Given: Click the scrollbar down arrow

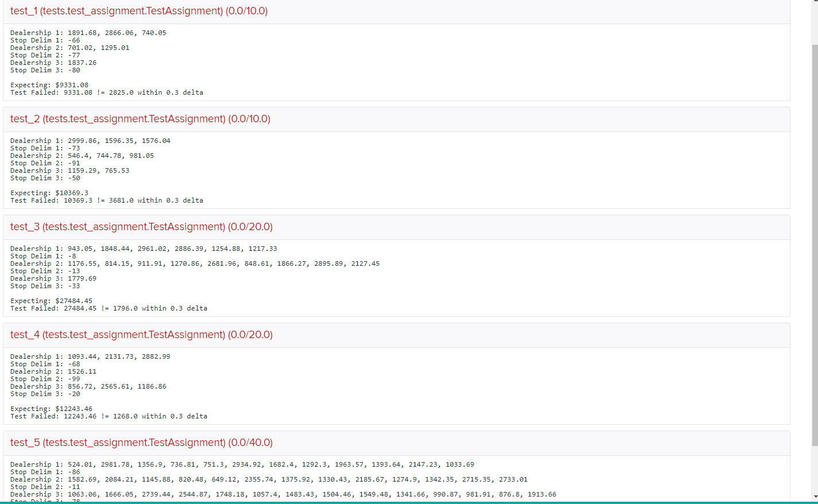Looking at the screenshot, I should [815, 497].
